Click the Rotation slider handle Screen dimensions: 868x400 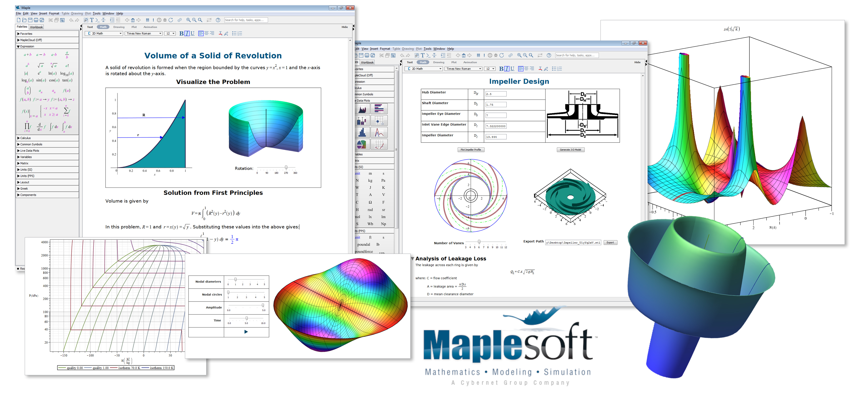tap(286, 168)
